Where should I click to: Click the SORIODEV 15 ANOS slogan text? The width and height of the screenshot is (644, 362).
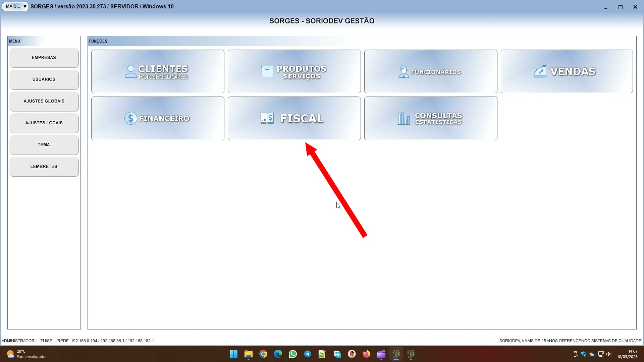[x=571, y=341]
